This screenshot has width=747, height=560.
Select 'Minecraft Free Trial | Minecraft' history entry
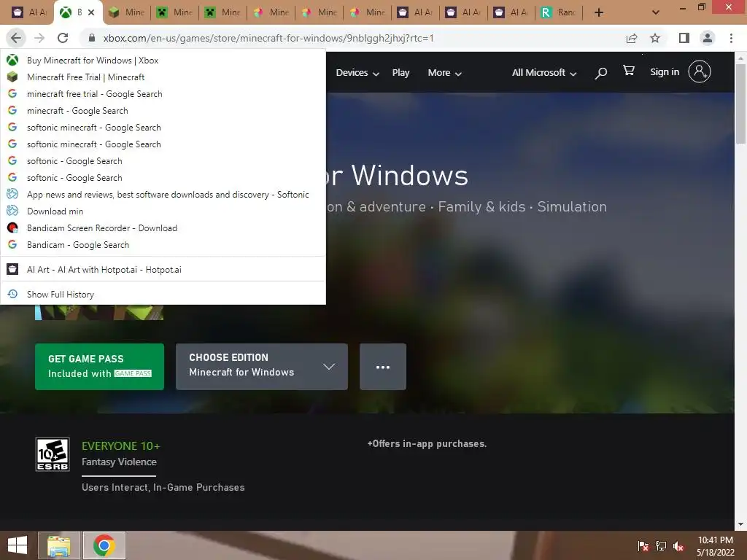pos(163,77)
